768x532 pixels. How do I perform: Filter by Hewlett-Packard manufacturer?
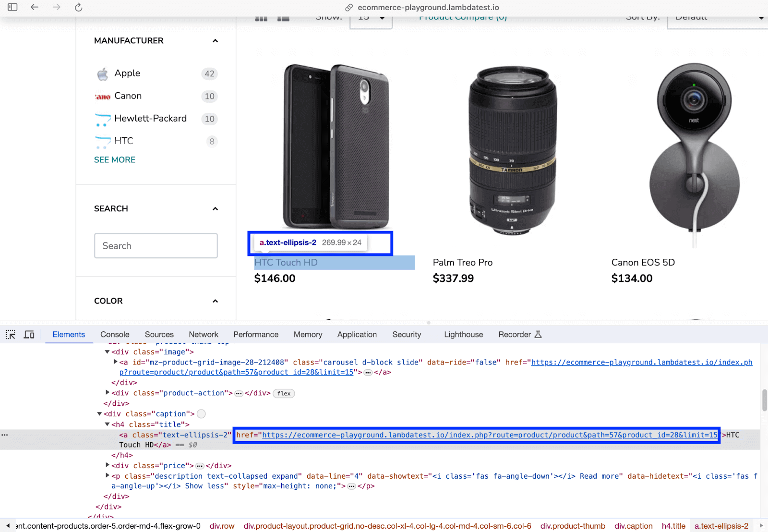pos(150,119)
